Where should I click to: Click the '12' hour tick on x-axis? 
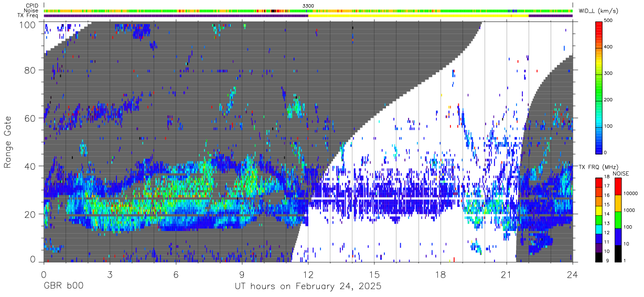(x=308, y=274)
